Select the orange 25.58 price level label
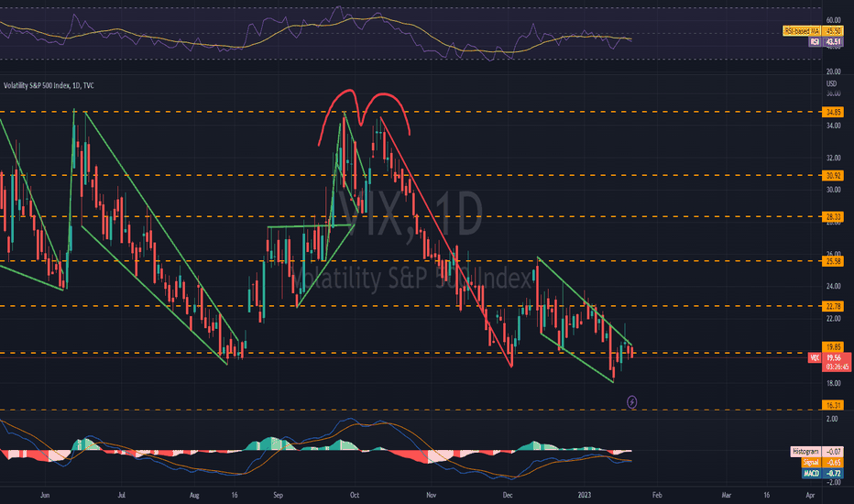The height and width of the screenshot is (504, 854). pyautogui.click(x=833, y=261)
